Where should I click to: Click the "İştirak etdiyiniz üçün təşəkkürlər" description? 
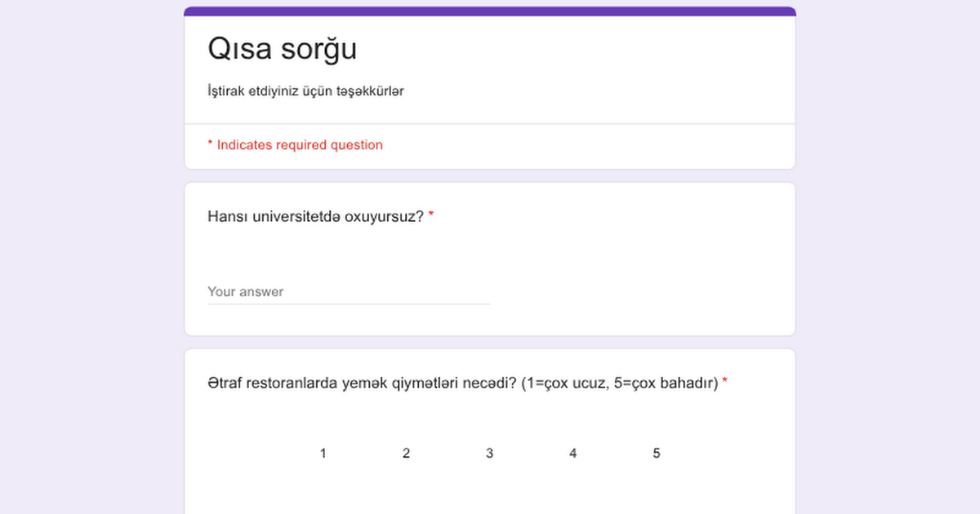305,91
